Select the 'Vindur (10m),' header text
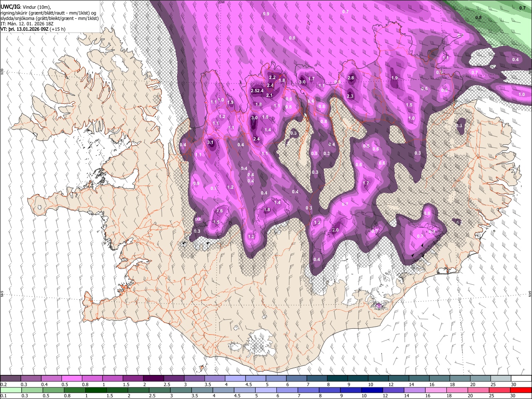Viewport: 532px width, 399px height. pos(37,7)
